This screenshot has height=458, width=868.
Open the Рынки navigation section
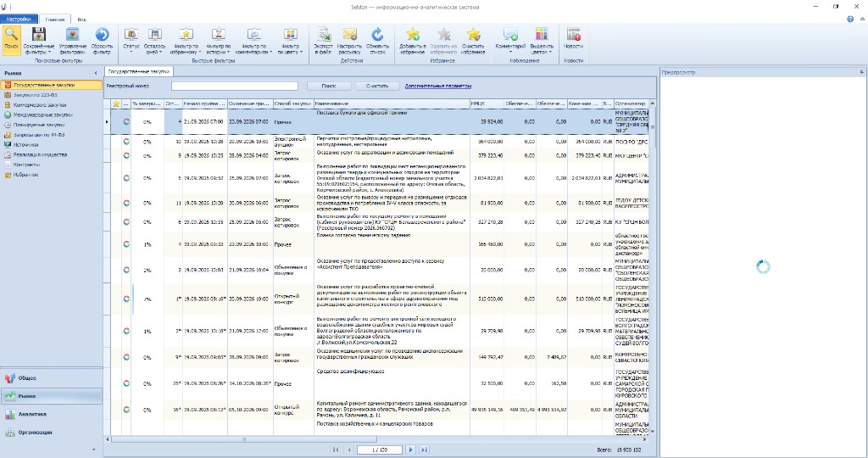[x=52, y=396]
